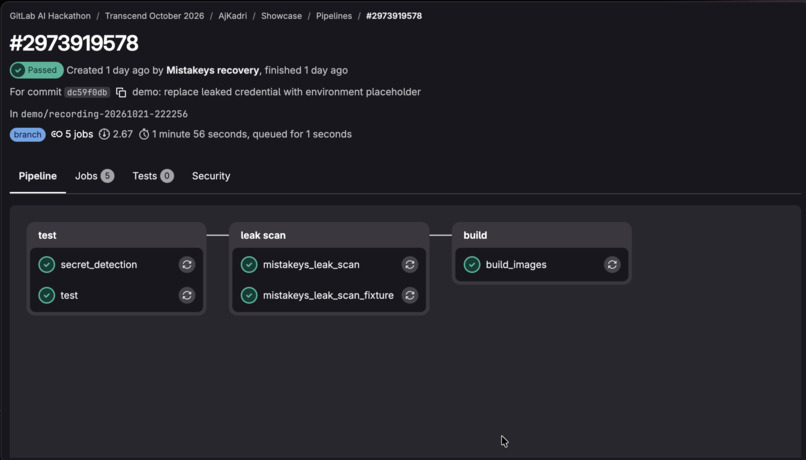Open commit dc59f0db link
The width and height of the screenshot is (806, 460).
point(87,93)
